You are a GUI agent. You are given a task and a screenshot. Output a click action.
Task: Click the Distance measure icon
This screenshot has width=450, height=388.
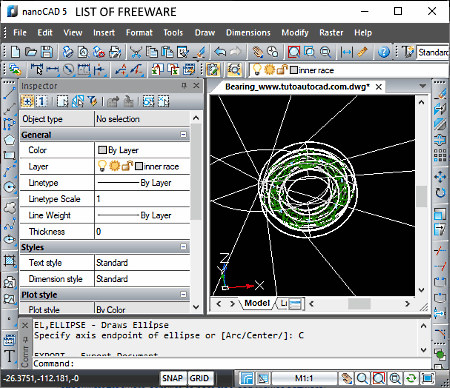pos(347,52)
